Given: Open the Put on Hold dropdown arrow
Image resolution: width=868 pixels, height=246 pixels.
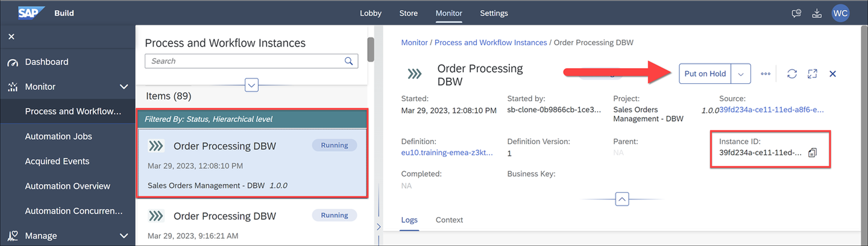Looking at the screenshot, I should [741, 74].
